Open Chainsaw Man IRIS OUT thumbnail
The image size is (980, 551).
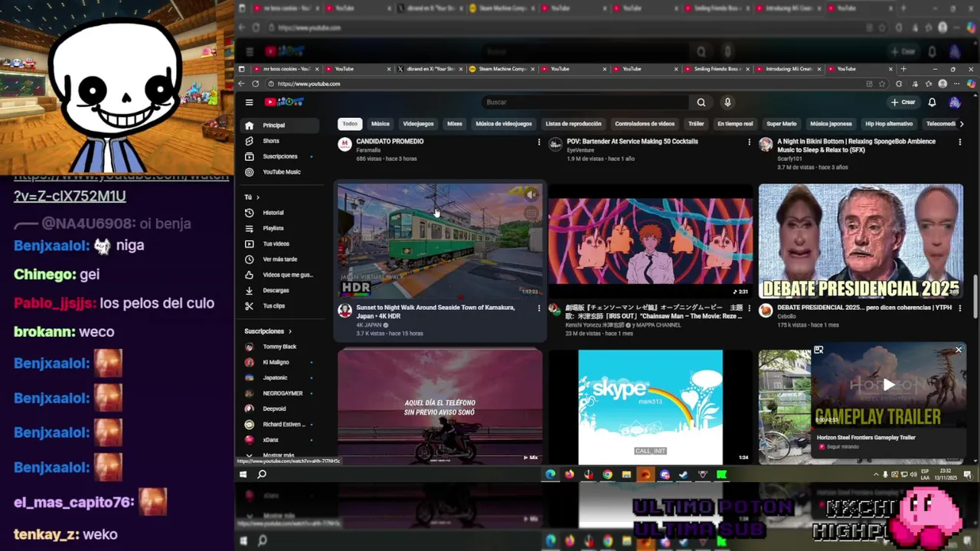pyautogui.click(x=651, y=241)
